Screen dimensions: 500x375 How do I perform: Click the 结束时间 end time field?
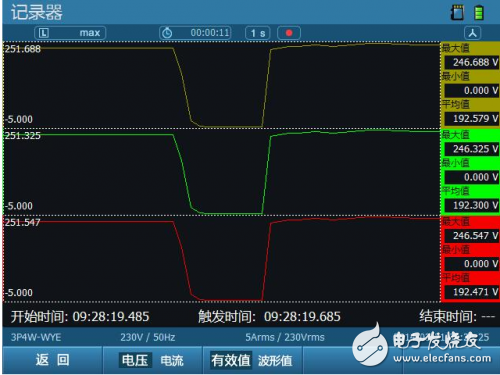[x=457, y=316]
